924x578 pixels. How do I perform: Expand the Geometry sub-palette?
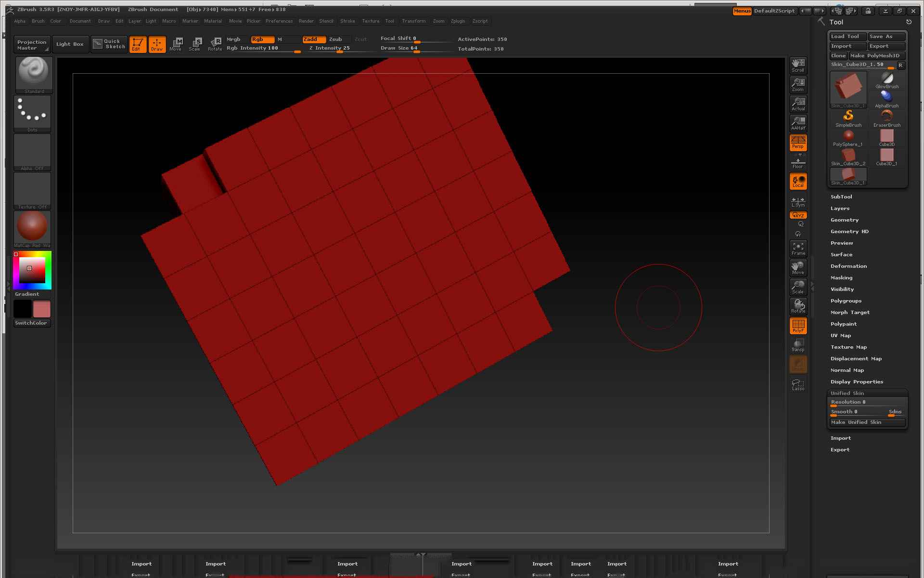(x=844, y=220)
